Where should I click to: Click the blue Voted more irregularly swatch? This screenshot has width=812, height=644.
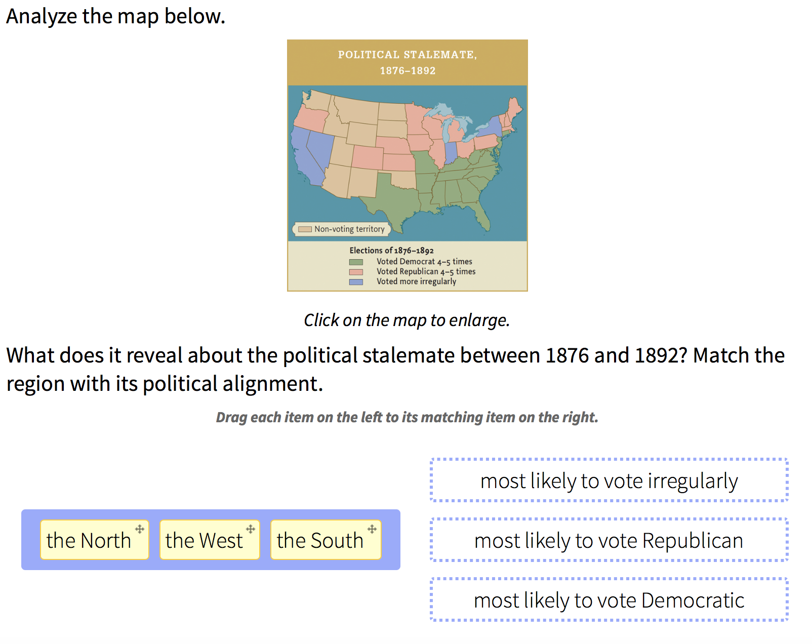pos(356,282)
